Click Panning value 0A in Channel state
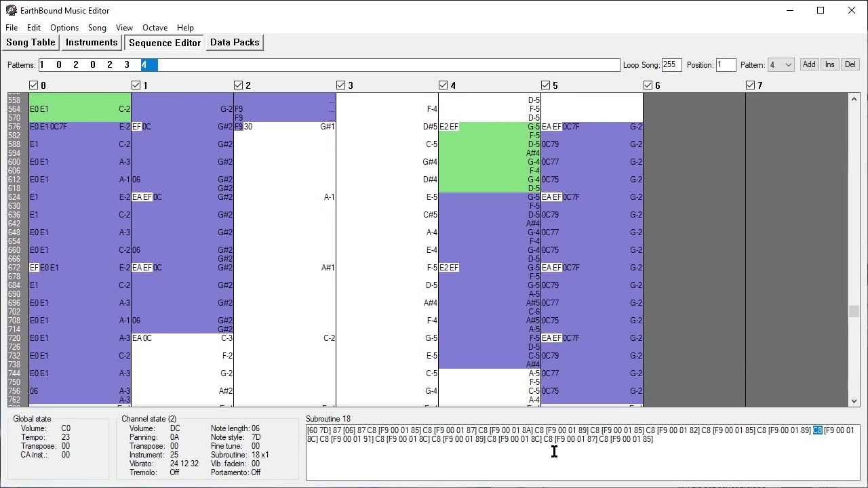Image resolution: width=868 pixels, height=488 pixels. coord(174,437)
